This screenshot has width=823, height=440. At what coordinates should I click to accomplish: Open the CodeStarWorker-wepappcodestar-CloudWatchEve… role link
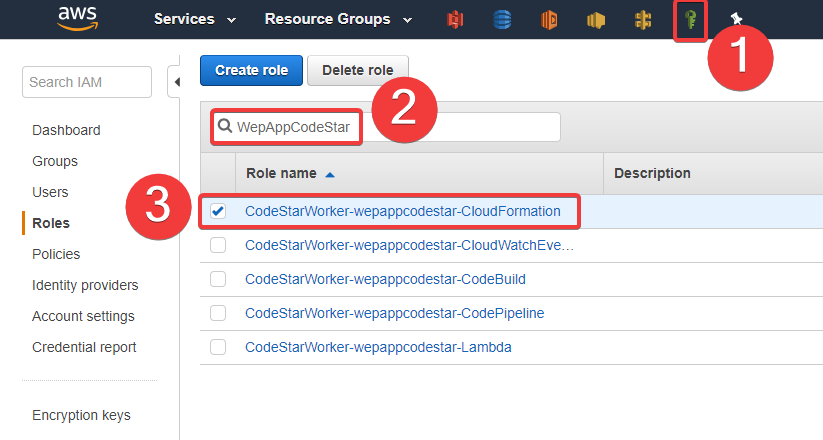[409, 245]
